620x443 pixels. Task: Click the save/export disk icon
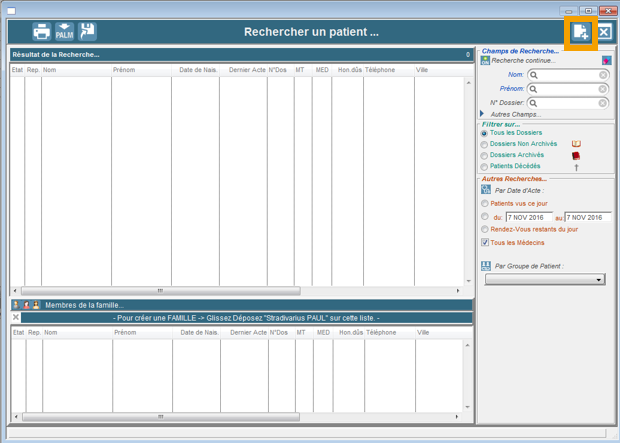point(88,32)
